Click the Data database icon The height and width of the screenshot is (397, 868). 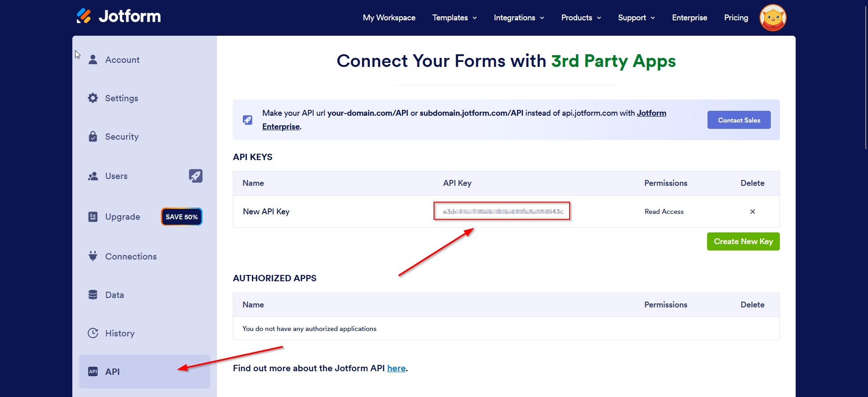(x=93, y=295)
